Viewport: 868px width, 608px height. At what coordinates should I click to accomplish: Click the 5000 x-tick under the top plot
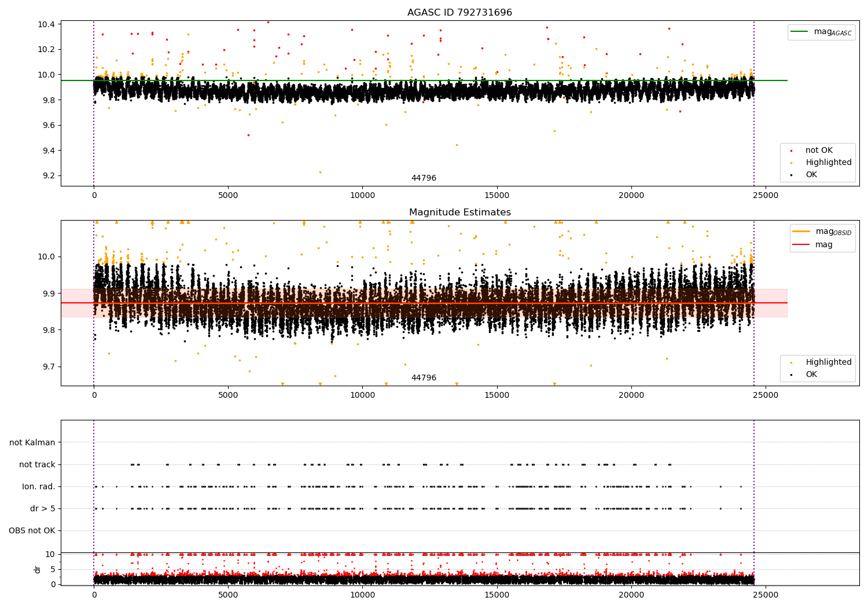point(228,196)
